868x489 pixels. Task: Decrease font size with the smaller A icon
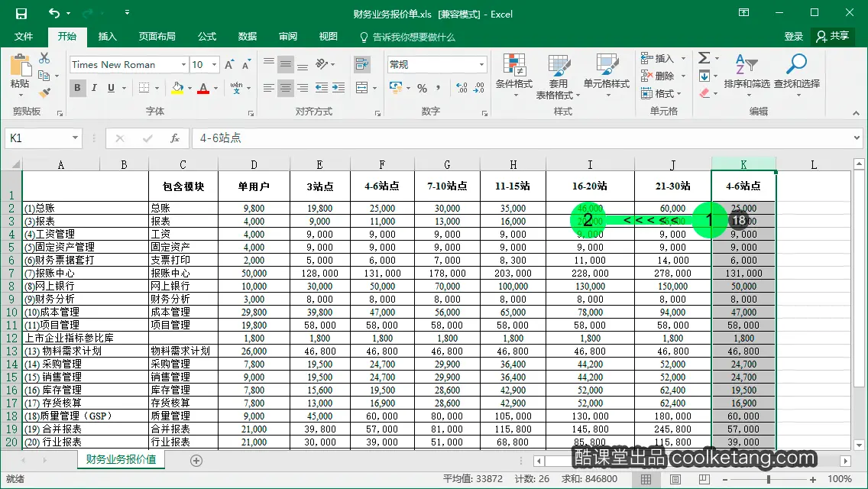246,65
